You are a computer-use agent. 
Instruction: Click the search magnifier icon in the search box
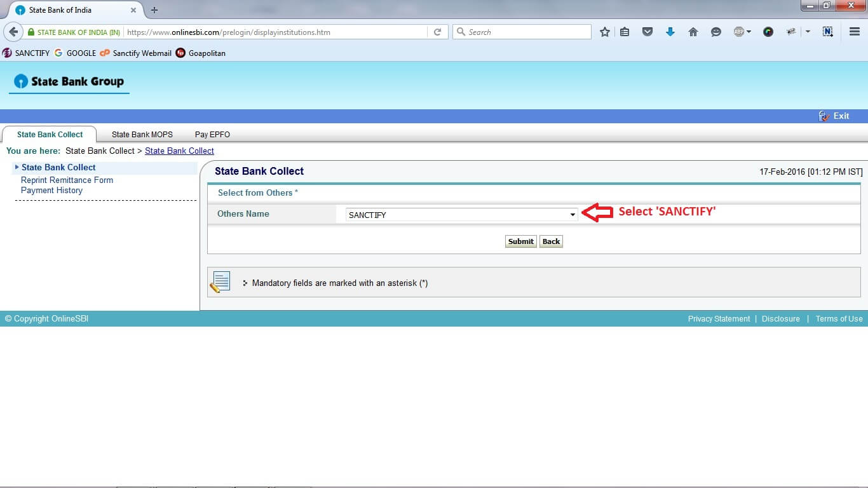tap(461, 32)
